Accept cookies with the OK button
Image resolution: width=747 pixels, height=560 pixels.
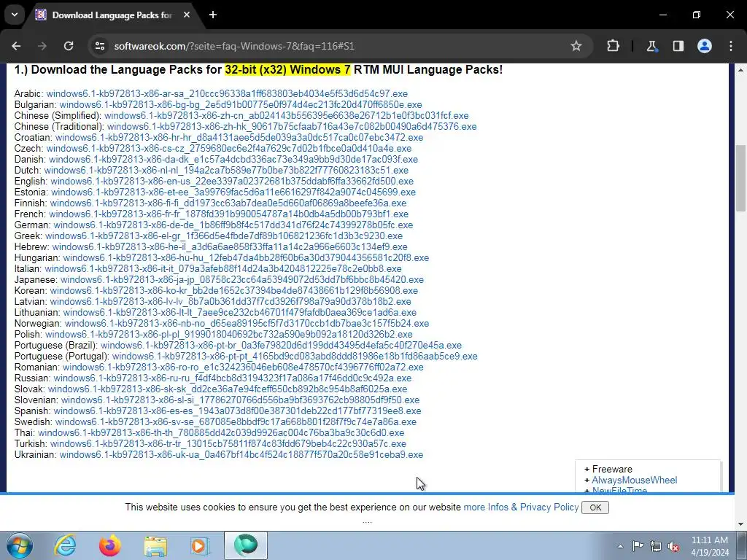click(x=595, y=507)
